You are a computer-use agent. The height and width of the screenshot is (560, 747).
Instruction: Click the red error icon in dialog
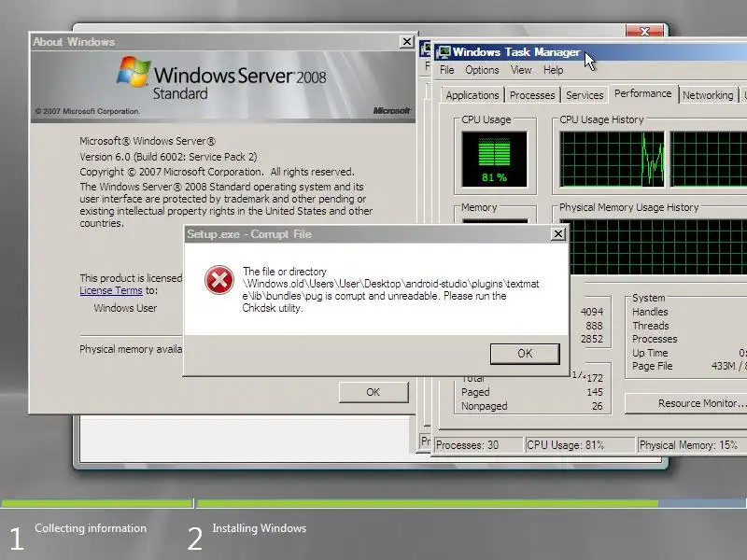pos(219,280)
